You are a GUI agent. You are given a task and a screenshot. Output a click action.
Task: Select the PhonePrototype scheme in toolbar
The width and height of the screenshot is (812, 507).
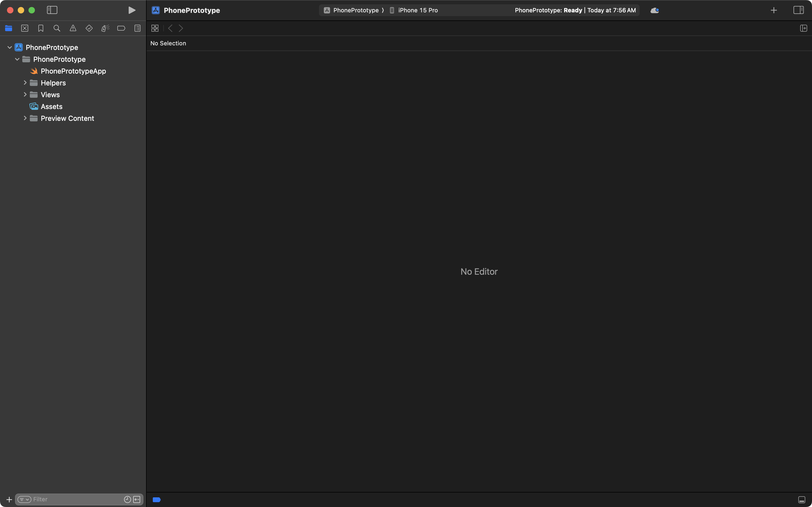point(355,10)
